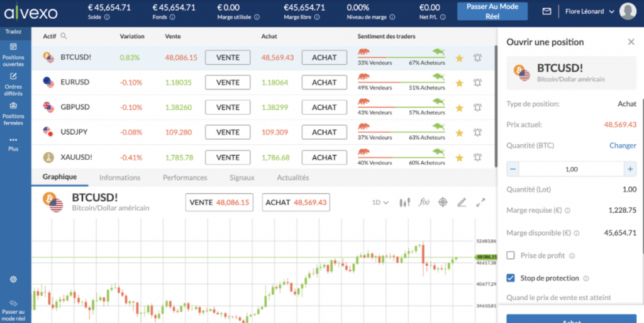Increase quantity with the plus stepper
This screenshot has width=644, height=323.
[x=630, y=169]
